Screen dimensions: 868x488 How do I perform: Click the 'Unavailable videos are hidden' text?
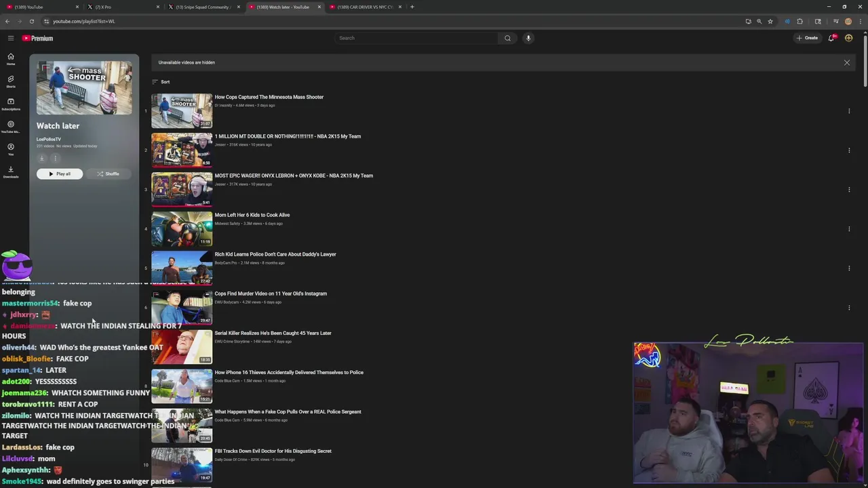(x=186, y=62)
